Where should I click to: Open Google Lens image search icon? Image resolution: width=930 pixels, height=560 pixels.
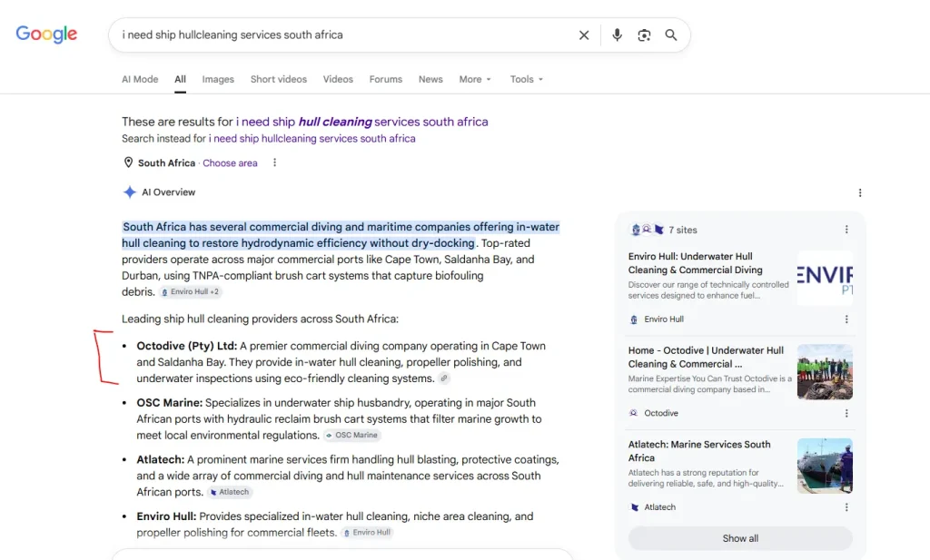click(644, 35)
